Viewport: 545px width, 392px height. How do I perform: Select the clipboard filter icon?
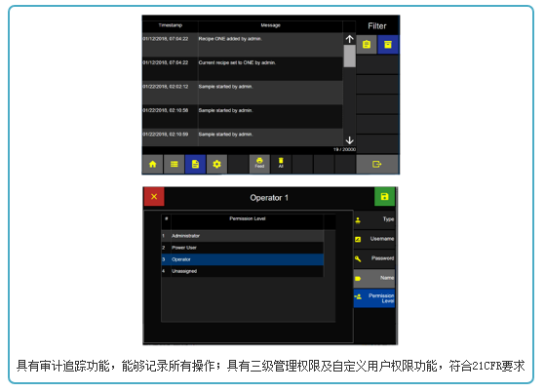coord(367,45)
